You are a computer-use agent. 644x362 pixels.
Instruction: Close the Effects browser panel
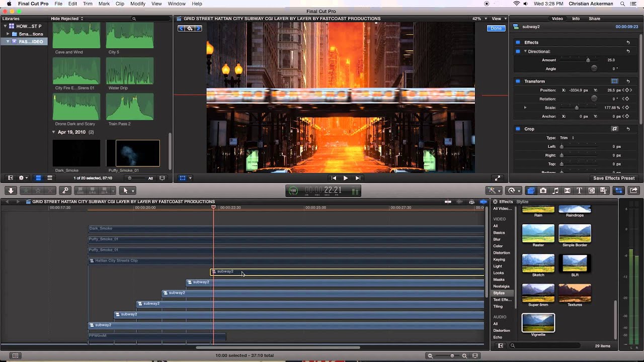coord(495,202)
